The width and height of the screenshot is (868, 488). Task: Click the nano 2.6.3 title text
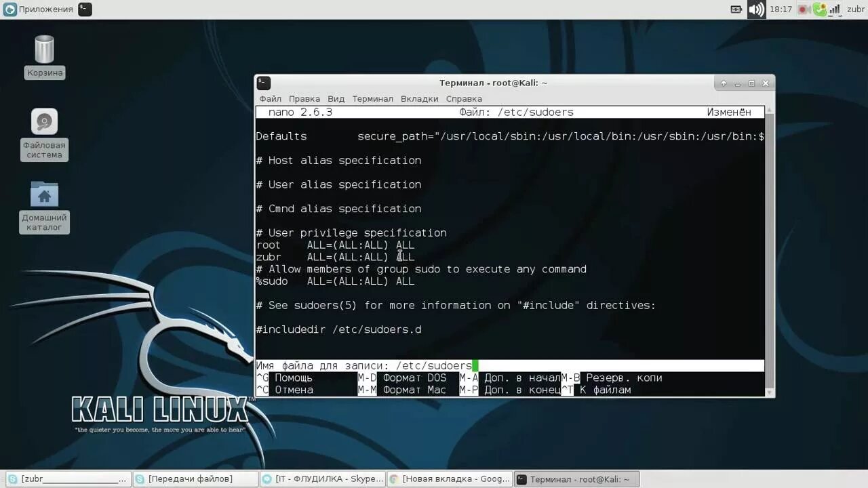point(300,113)
